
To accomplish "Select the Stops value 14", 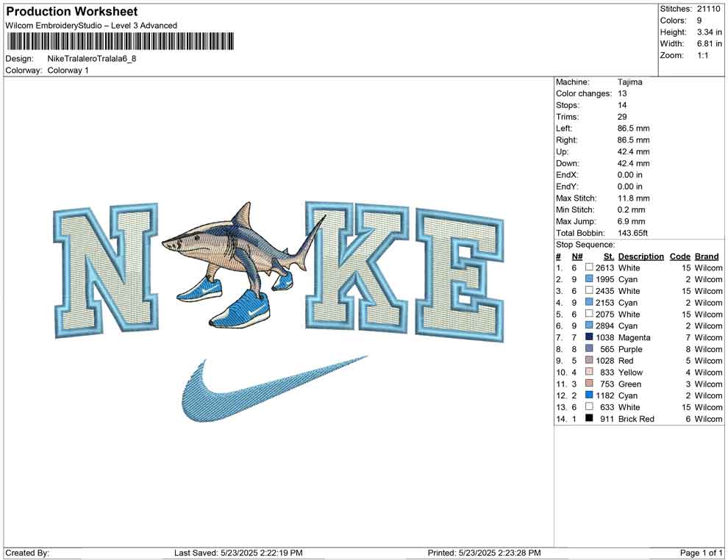I will click(621, 105).
